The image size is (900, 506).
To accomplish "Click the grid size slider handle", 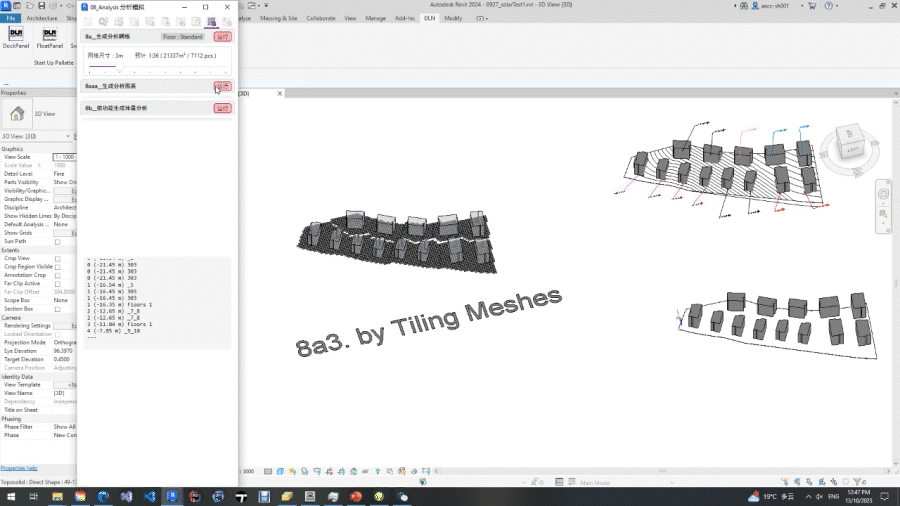I will tap(120, 67).
